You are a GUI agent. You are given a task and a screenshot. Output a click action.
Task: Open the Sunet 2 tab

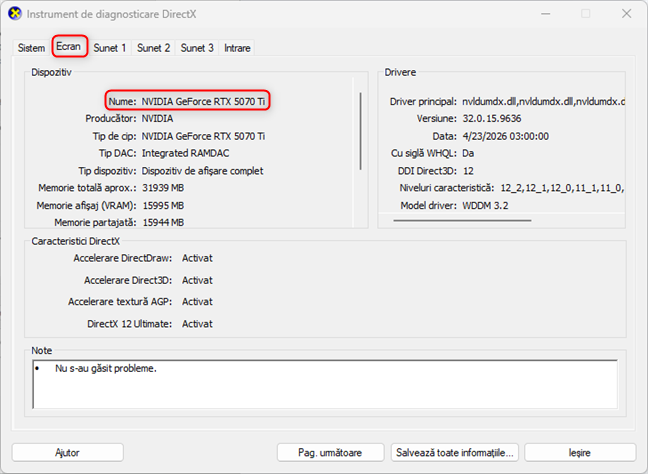click(153, 48)
